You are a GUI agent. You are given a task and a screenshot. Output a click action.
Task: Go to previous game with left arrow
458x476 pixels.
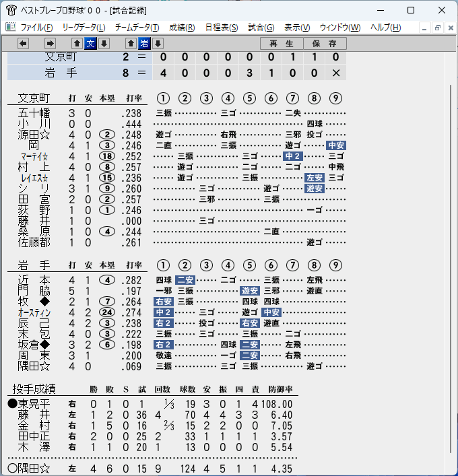[23, 44]
